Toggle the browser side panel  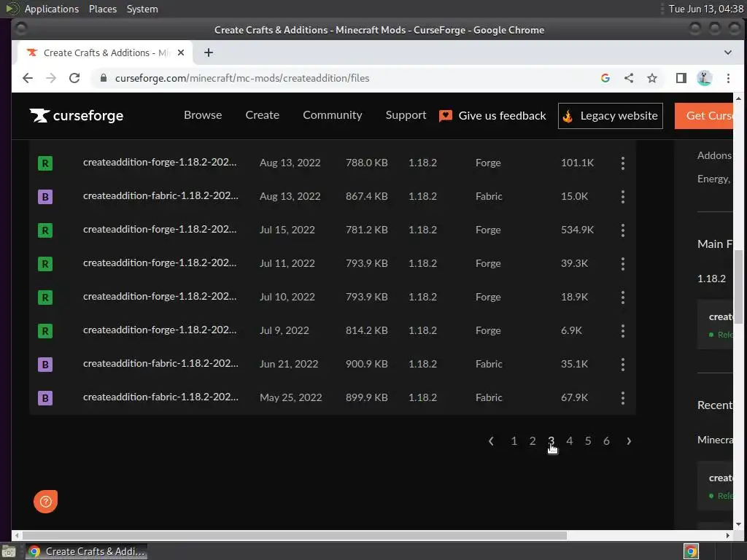click(x=681, y=78)
